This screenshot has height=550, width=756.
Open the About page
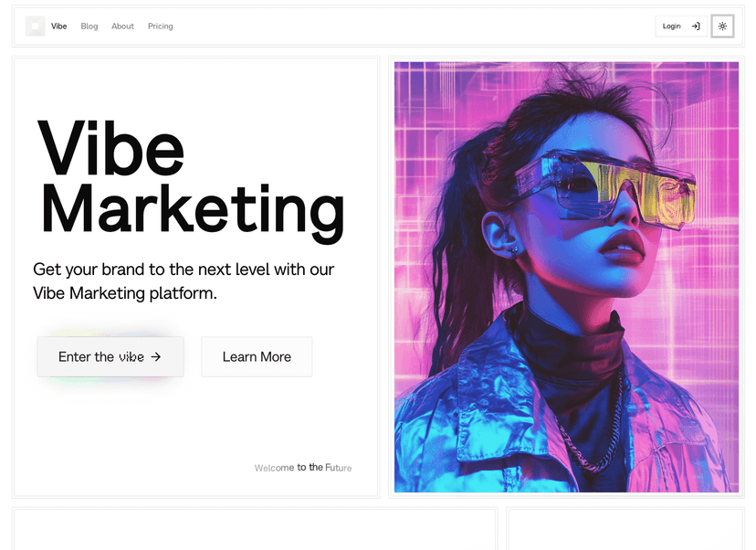pyautogui.click(x=122, y=26)
